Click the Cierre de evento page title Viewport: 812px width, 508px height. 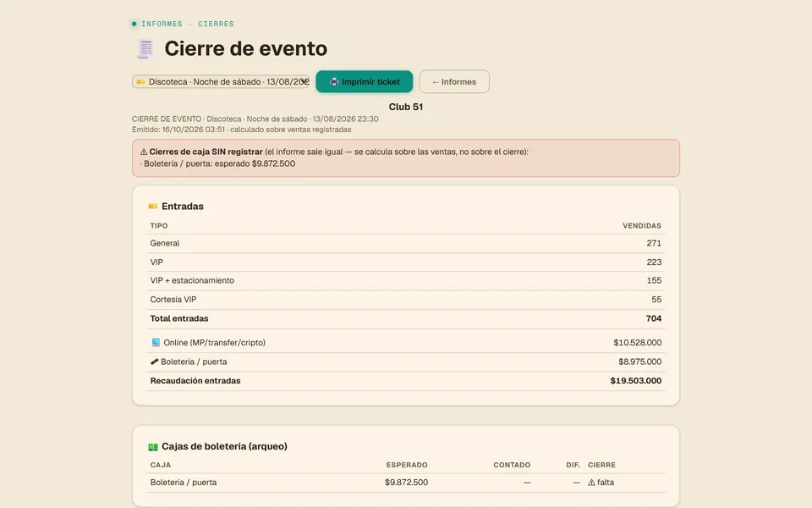[x=246, y=49]
